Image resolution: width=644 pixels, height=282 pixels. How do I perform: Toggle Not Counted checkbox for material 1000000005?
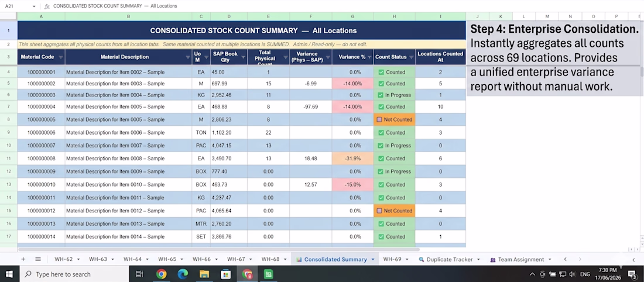click(379, 120)
